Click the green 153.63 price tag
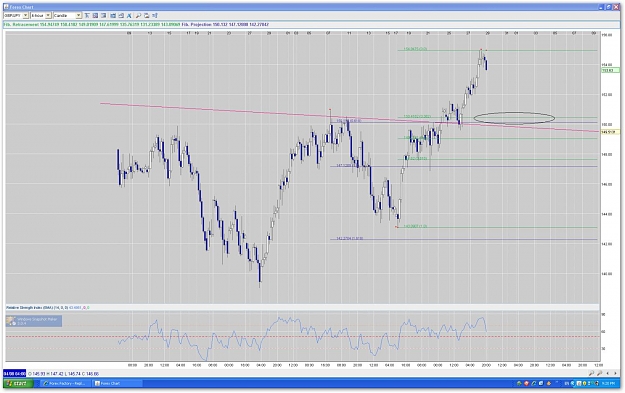 point(609,70)
